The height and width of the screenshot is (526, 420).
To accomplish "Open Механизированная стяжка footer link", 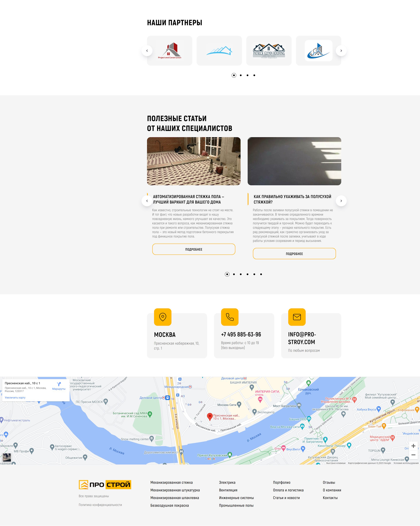I will (171, 482).
